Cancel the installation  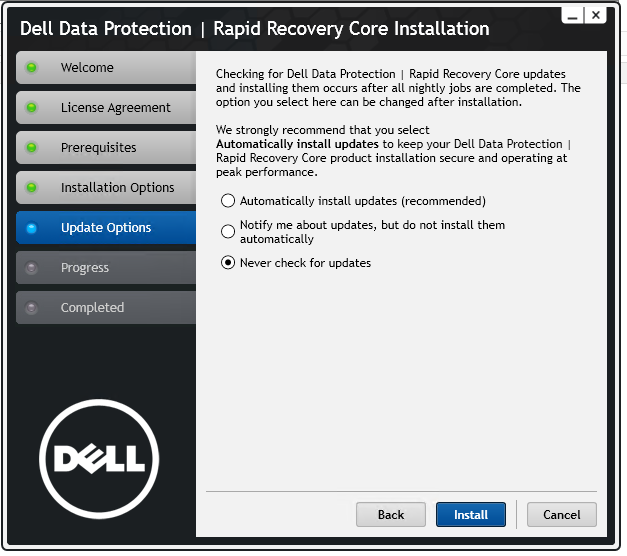561,514
